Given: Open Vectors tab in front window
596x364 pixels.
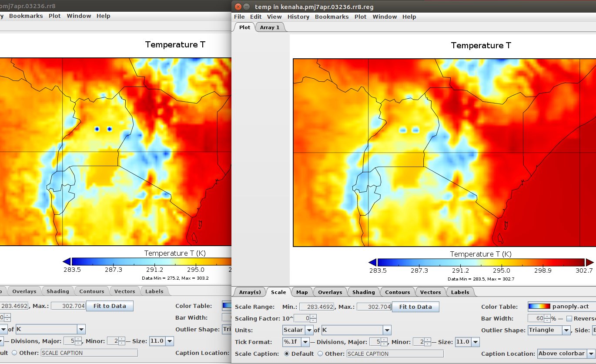Looking at the screenshot, I should point(430,292).
